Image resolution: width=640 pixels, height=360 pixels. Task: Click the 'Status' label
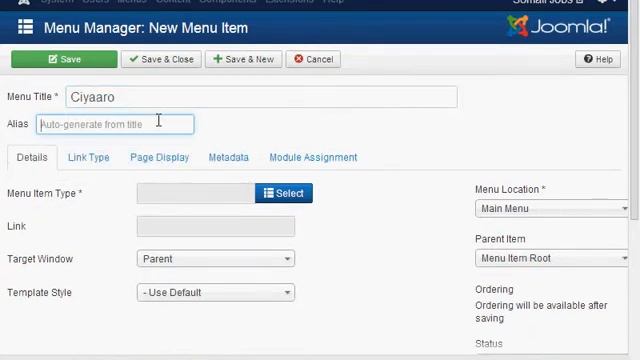489,344
